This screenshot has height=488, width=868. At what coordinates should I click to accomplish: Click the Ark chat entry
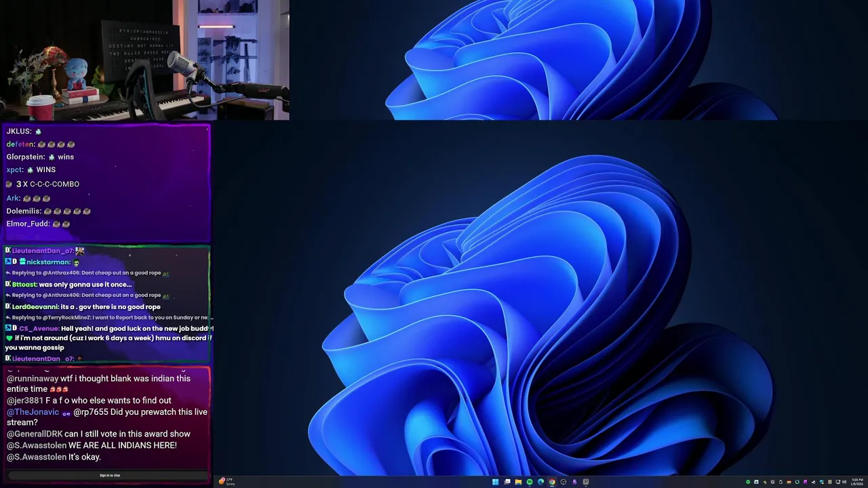click(x=28, y=198)
